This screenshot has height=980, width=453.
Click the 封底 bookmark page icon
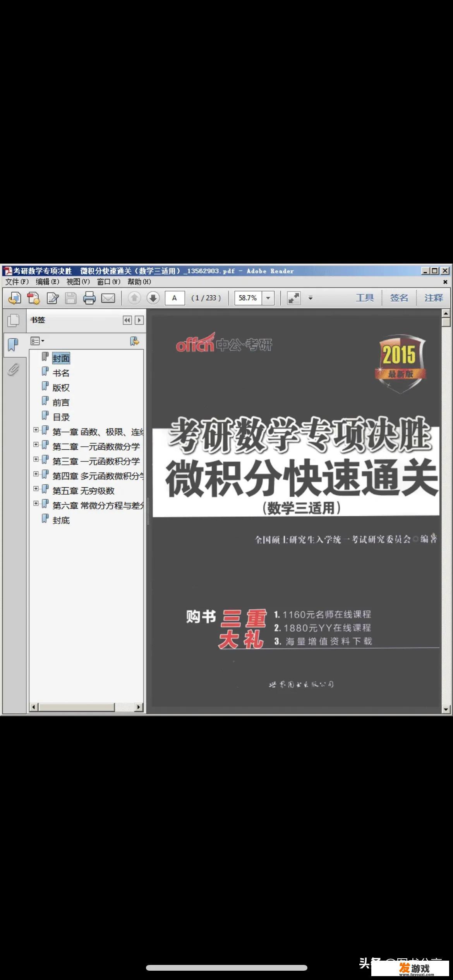(x=45, y=519)
